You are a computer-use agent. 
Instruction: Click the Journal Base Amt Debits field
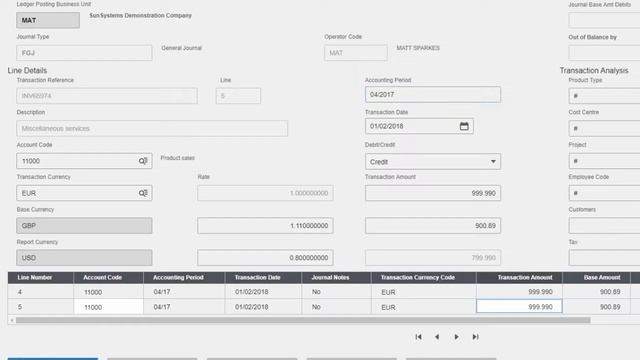[604, 20]
